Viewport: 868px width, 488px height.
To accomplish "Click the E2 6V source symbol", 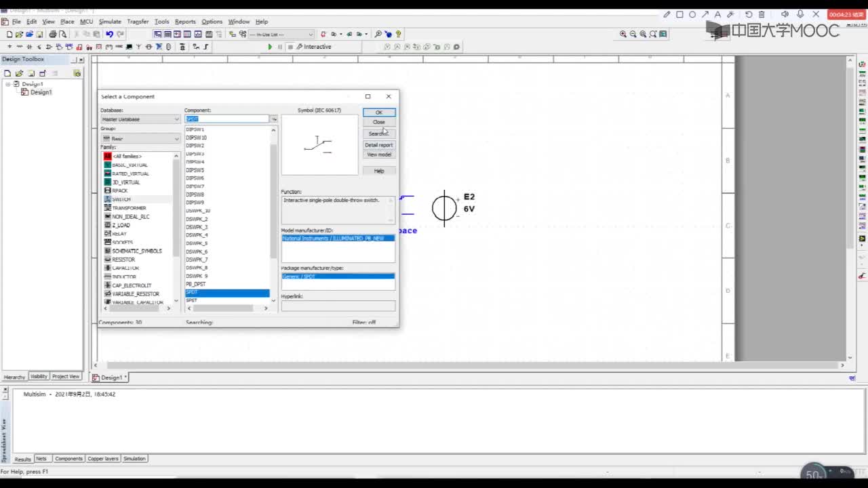I will tap(444, 207).
